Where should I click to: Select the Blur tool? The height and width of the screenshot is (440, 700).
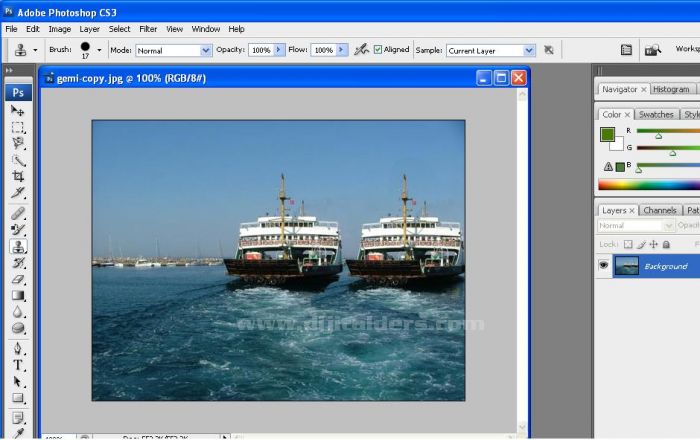[x=18, y=312]
